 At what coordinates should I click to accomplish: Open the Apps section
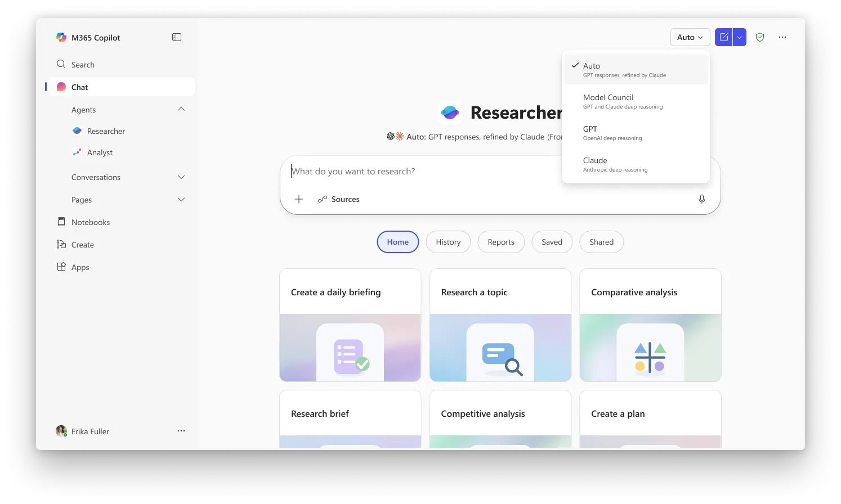[80, 267]
